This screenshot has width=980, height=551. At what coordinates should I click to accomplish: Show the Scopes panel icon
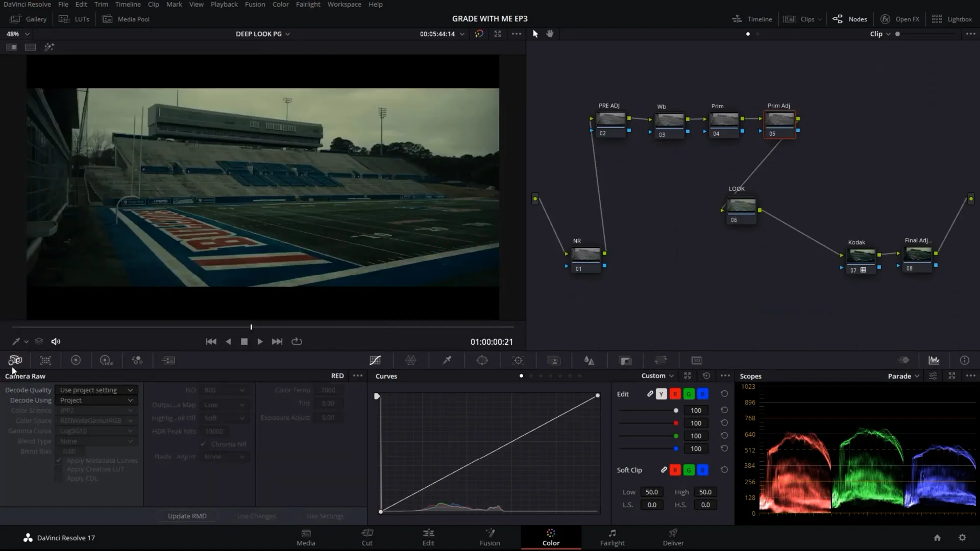point(934,361)
